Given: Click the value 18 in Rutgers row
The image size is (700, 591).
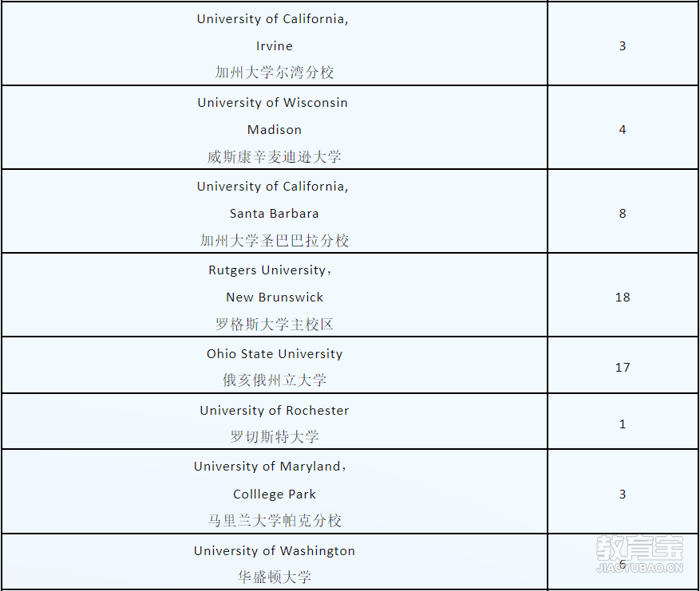Looking at the screenshot, I should [623, 297].
